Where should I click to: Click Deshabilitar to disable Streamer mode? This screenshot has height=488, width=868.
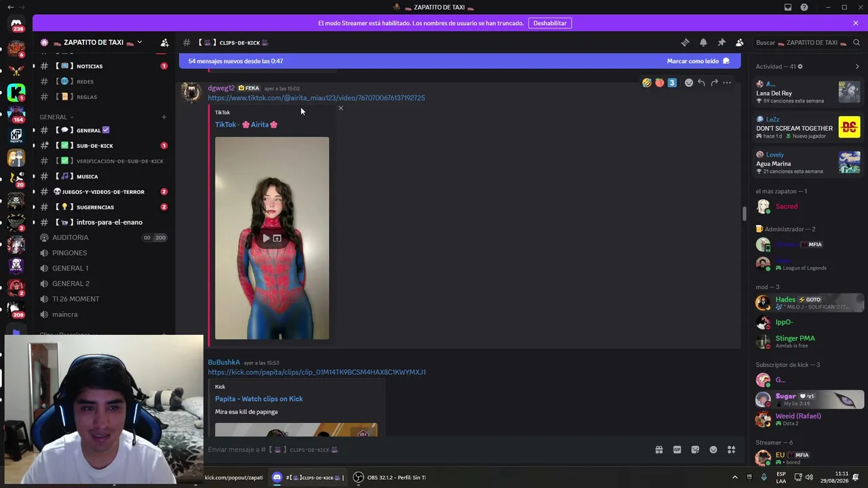(550, 23)
